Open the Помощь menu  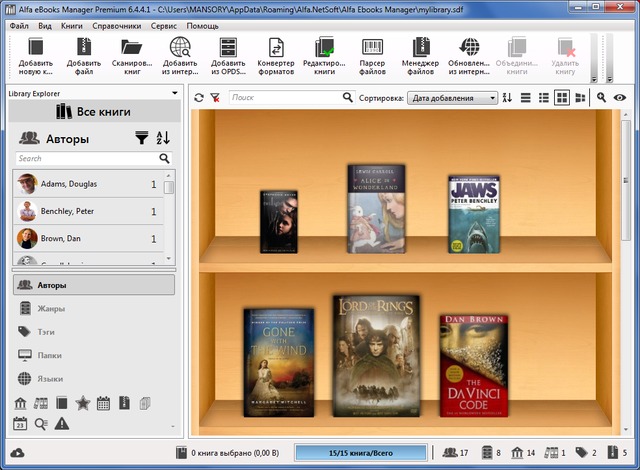pos(202,26)
